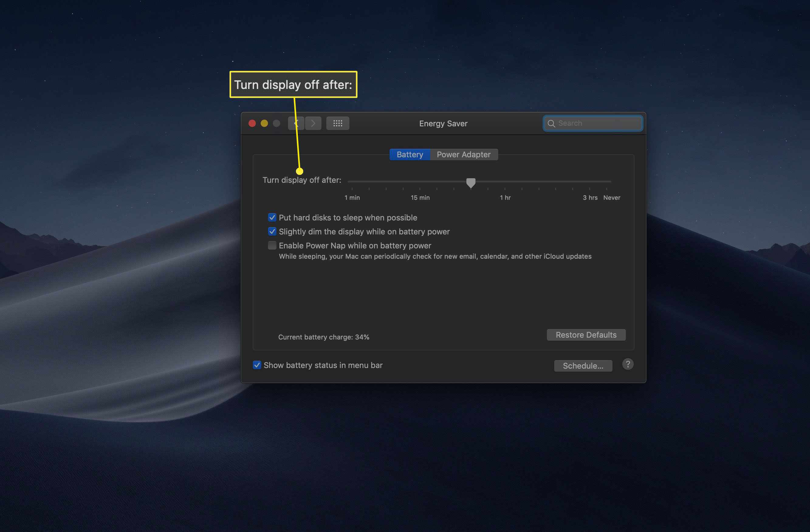Image resolution: width=810 pixels, height=532 pixels.
Task: Click the app grid launcher icon
Action: pyautogui.click(x=337, y=123)
